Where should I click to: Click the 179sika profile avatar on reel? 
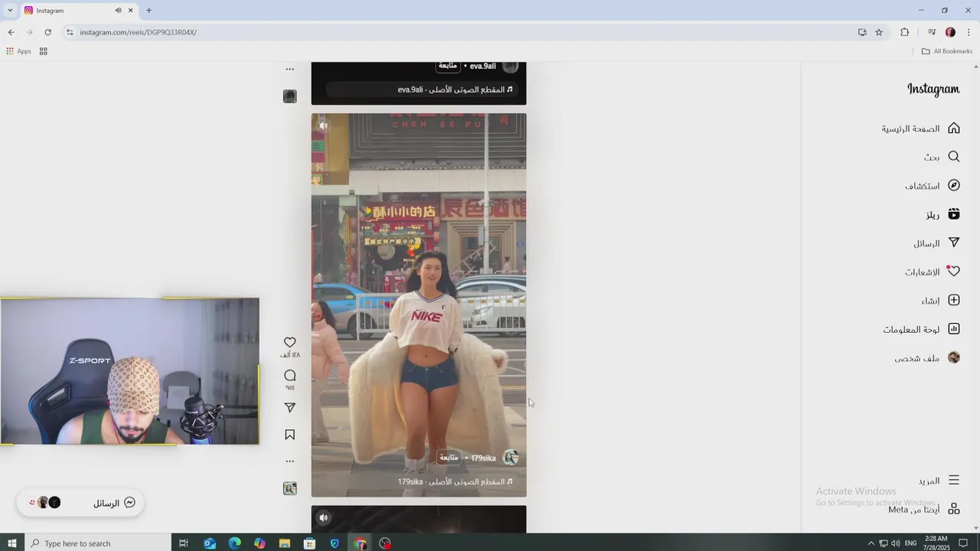(511, 458)
